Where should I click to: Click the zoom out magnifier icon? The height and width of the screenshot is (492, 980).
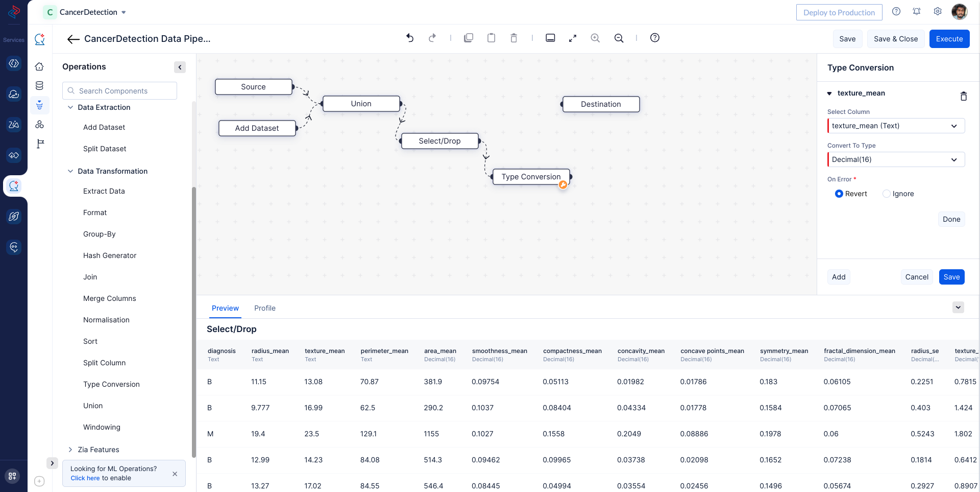pyautogui.click(x=619, y=38)
